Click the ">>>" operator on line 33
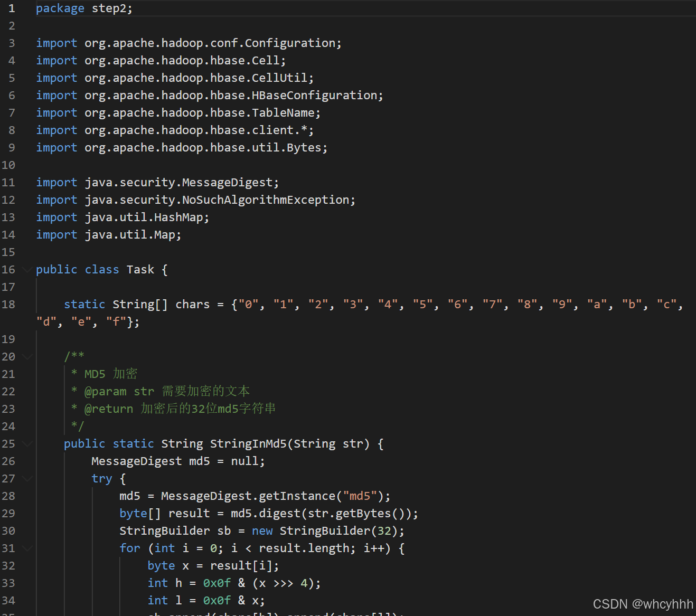 (283, 583)
